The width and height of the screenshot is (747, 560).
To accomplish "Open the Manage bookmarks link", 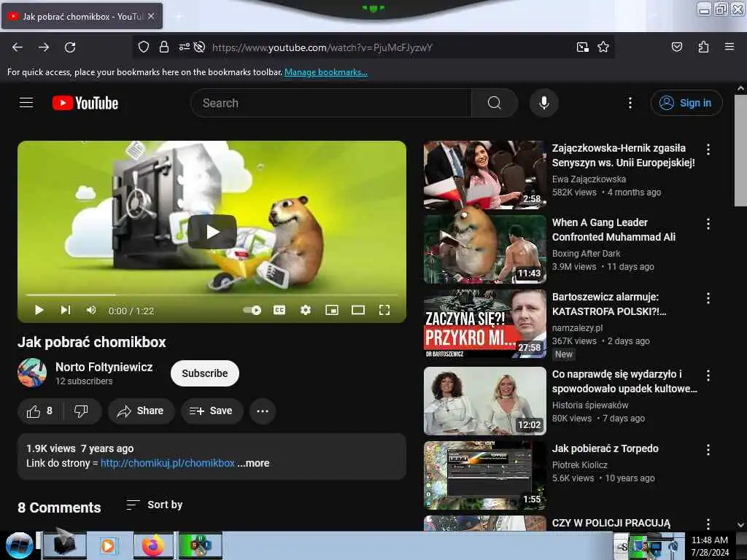I will point(326,72).
